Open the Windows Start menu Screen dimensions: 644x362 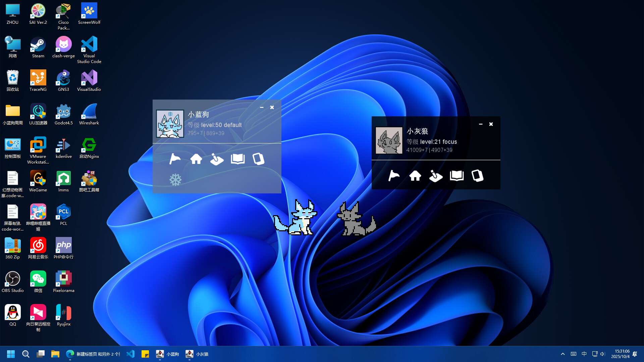11,354
